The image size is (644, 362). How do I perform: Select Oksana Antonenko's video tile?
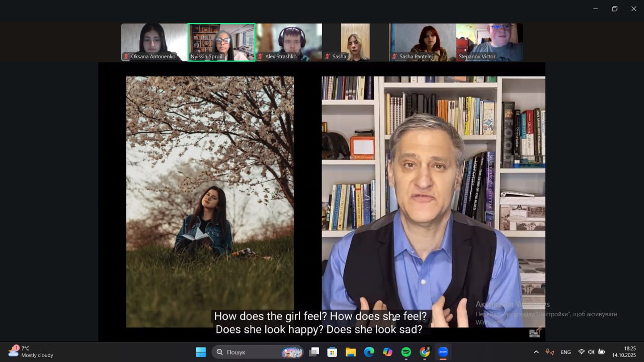point(153,42)
